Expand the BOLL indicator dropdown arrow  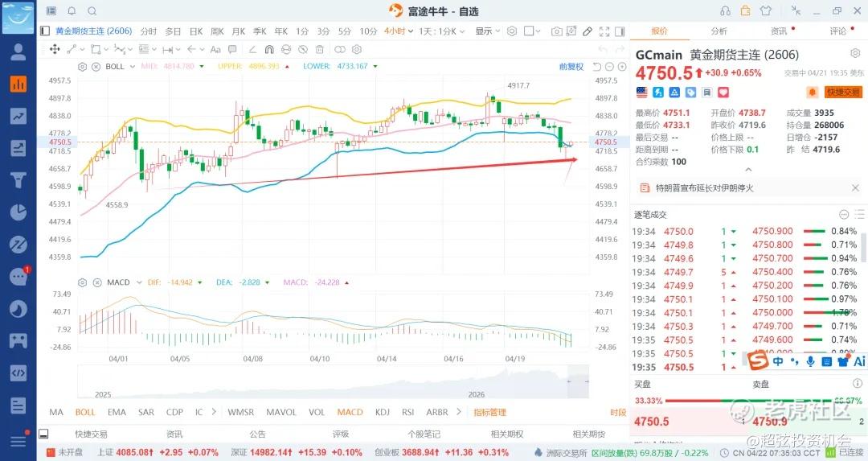133,67
